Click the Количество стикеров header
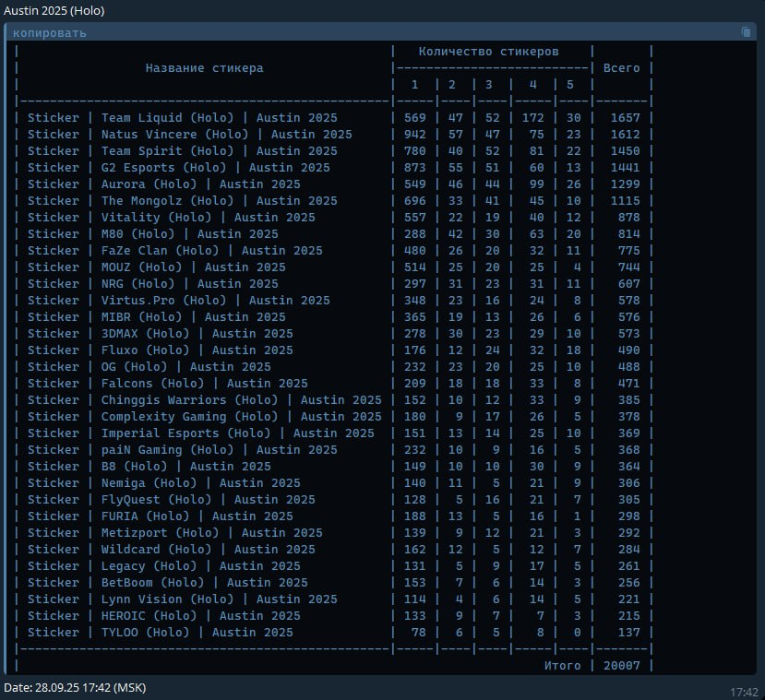This screenshot has width=765, height=700. [x=488, y=51]
